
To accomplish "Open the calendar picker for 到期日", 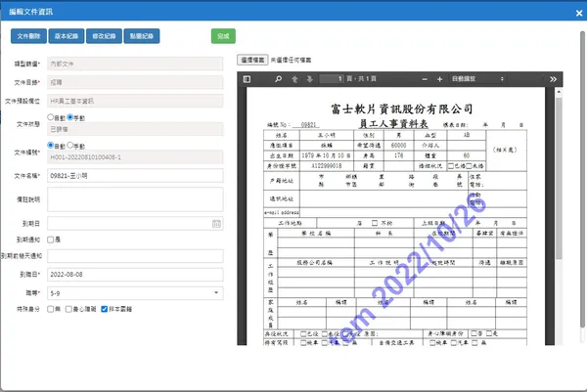I will coord(216,223).
